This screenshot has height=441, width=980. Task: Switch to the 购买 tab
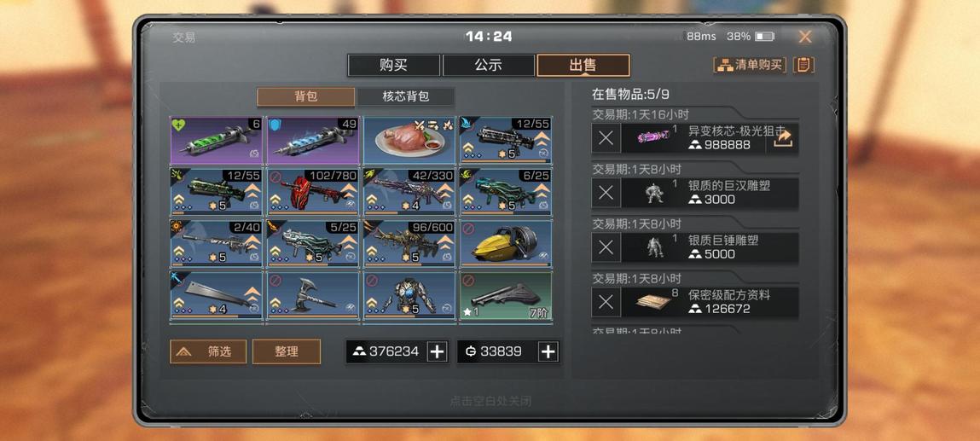point(394,65)
